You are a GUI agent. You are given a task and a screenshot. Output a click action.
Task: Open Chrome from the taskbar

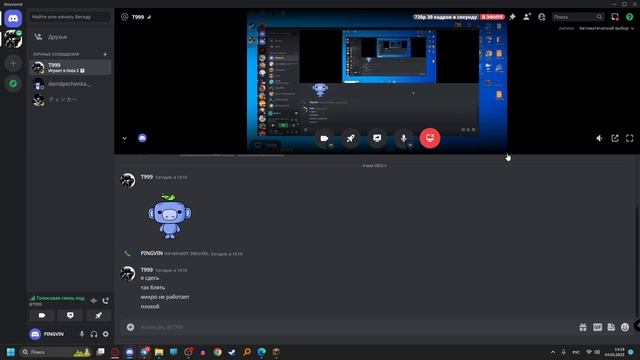[218, 352]
